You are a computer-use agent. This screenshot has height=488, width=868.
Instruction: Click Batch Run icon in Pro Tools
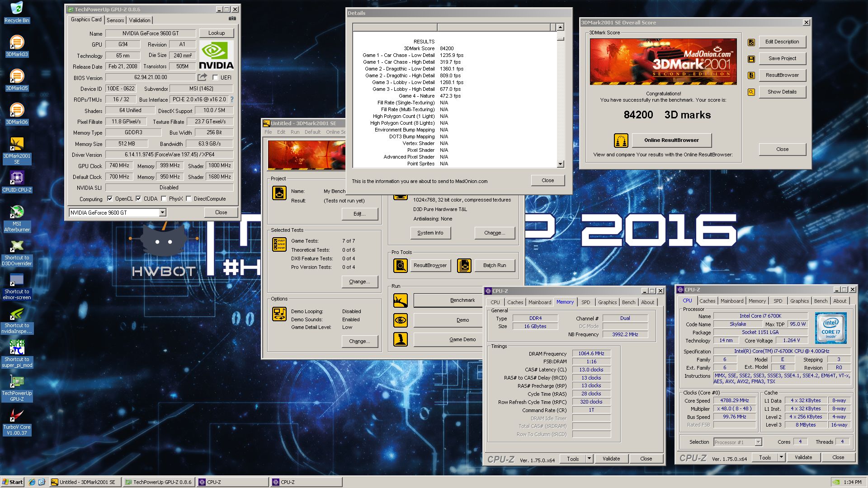[464, 266]
